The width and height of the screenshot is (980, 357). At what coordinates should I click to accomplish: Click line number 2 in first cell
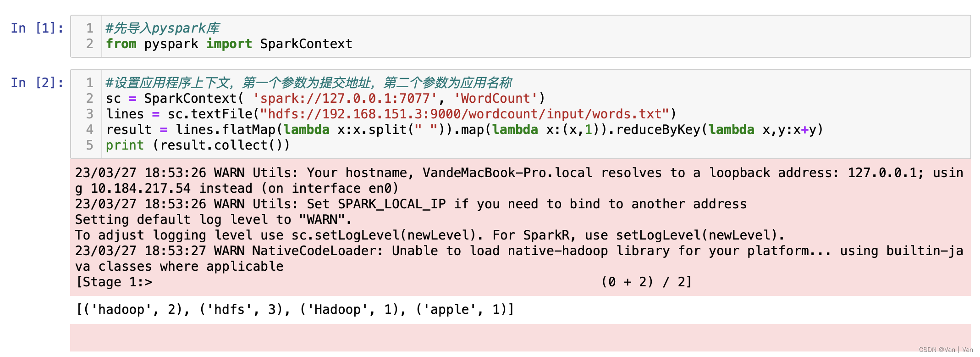point(90,44)
